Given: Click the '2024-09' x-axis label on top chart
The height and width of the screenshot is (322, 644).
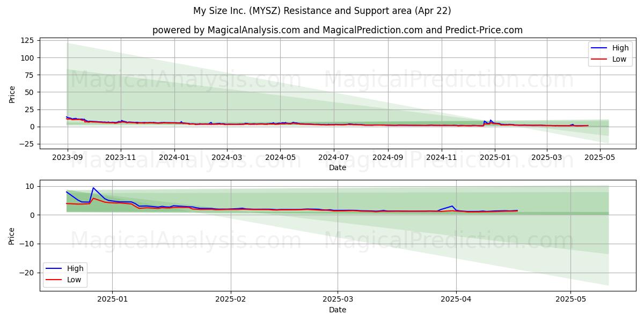Looking at the screenshot, I should tap(388, 158).
